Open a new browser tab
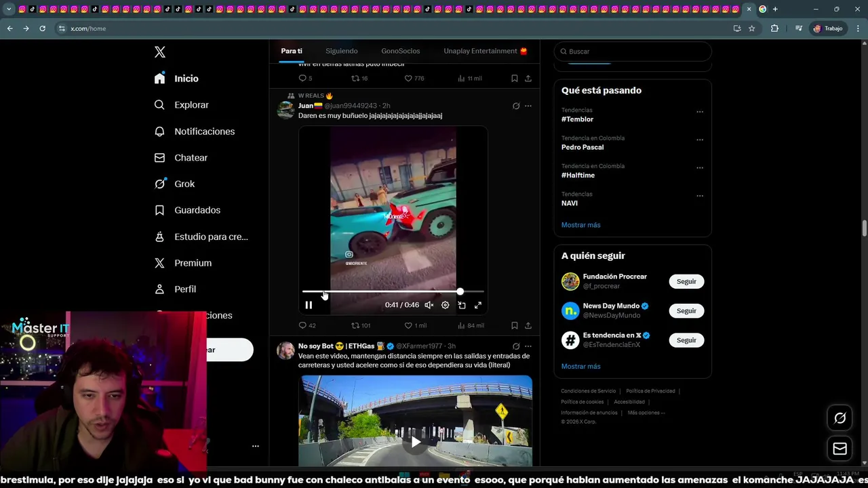 (x=775, y=9)
